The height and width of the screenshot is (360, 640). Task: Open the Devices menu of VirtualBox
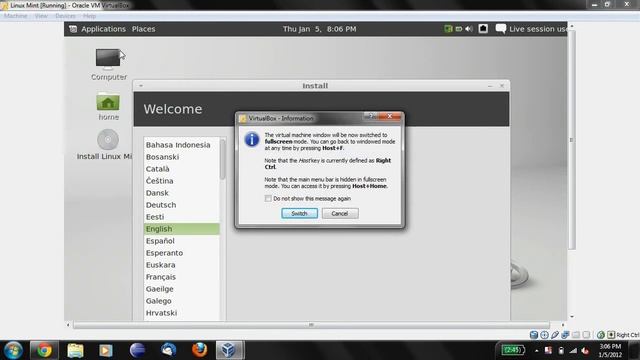pyautogui.click(x=65, y=16)
